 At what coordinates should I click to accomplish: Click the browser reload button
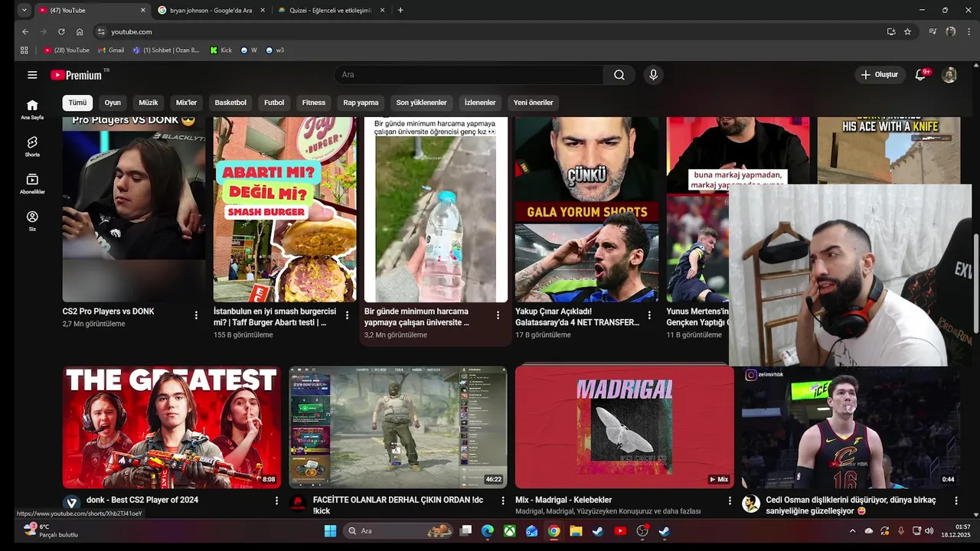61,31
